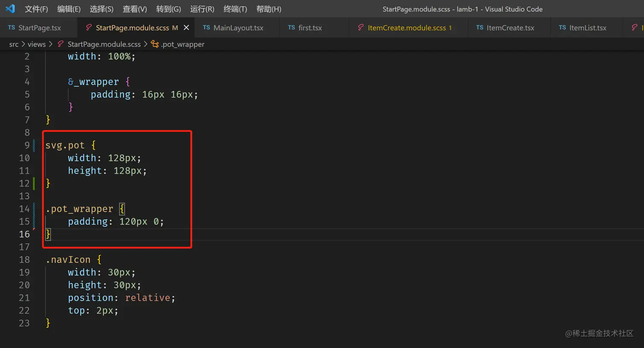Expand the chevron after views breadcrumb
The width and height of the screenshot is (644, 348).
pos(51,44)
